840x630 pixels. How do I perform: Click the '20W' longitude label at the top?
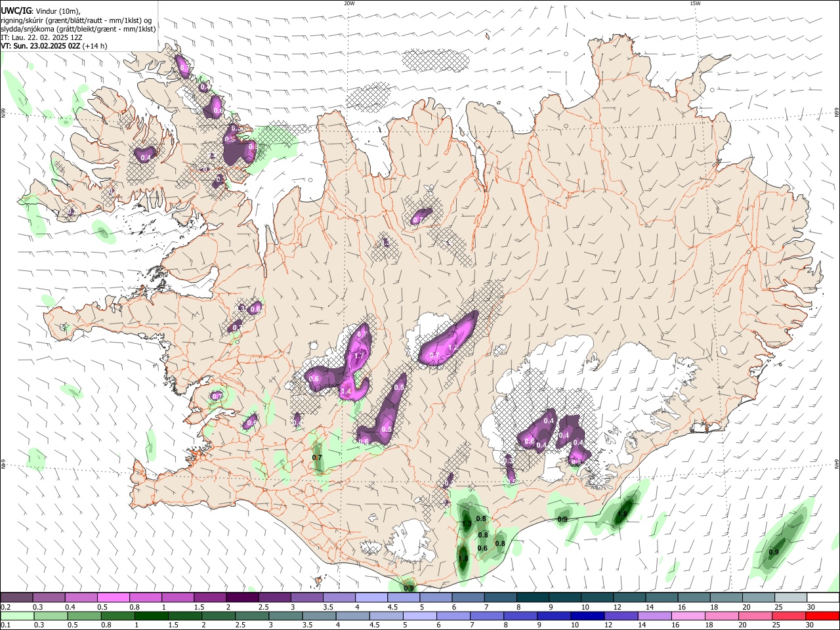click(349, 3)
